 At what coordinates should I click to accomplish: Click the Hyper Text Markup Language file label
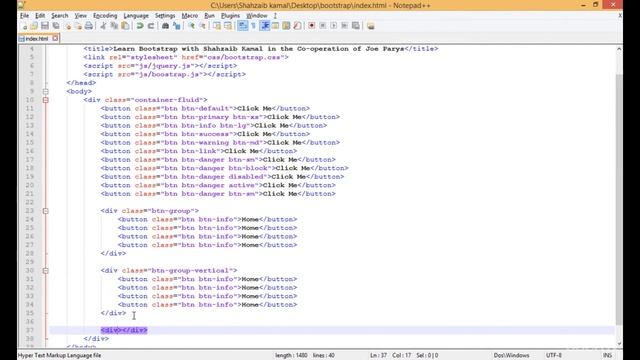(x=60, y=355)
